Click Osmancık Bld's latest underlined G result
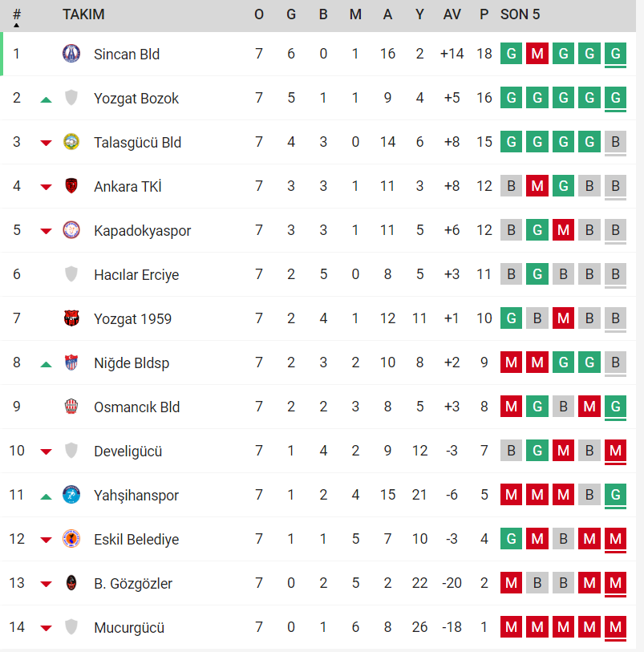This screenshot has width=644, height=652. pos(615,407)
